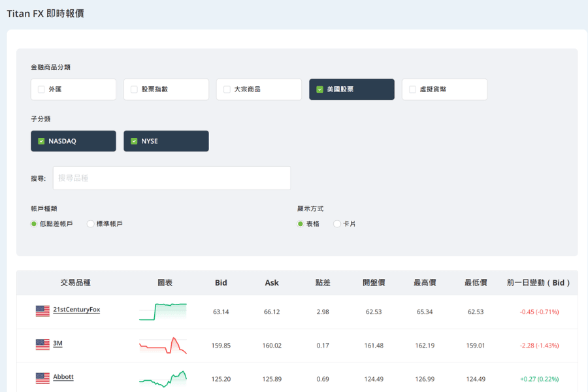Uncheck the 美國股票 category filter
Viewport: 588px width, 392px height.
[320, 90]
